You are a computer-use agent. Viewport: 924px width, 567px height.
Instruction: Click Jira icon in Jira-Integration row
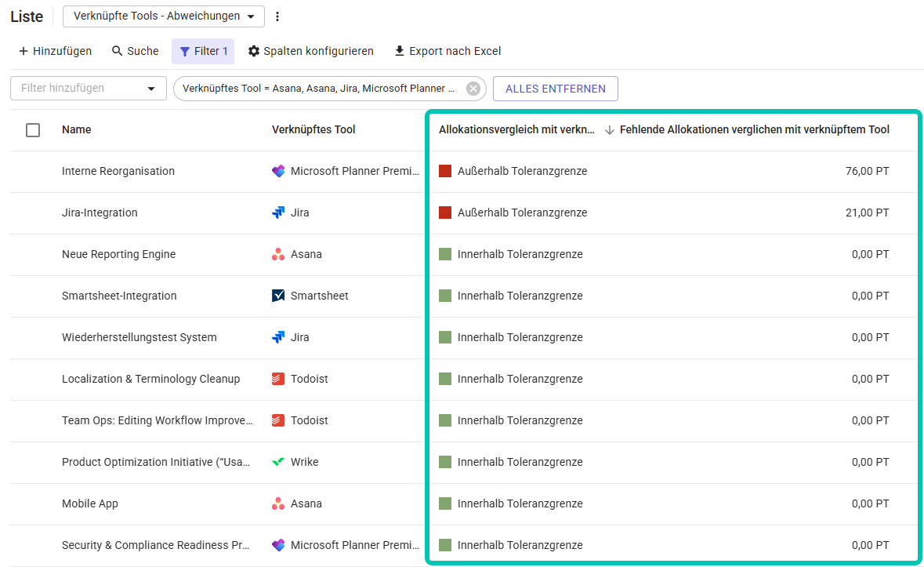click(x=278, y=213)
